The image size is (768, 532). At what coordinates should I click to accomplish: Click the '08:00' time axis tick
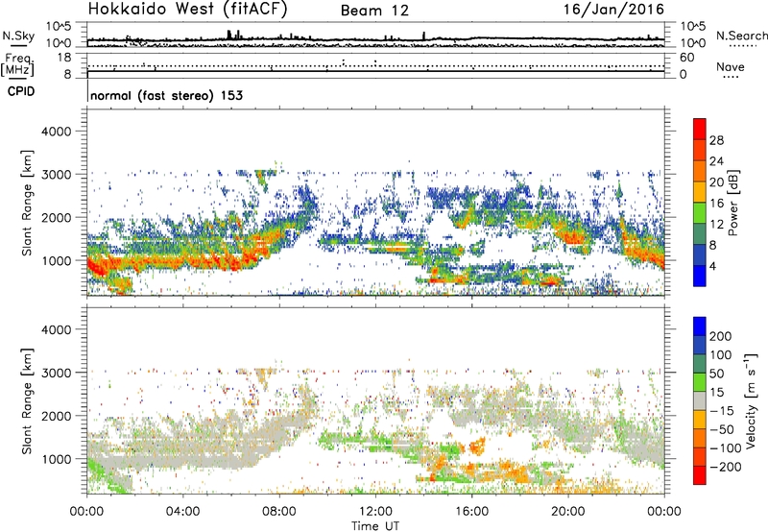(279, 512)
